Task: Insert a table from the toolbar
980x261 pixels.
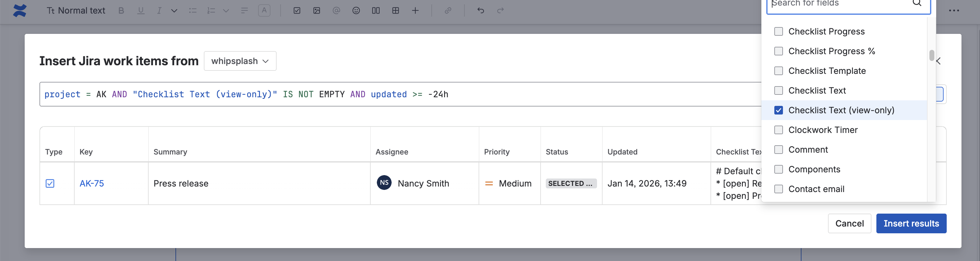Action: coord(396,11)
